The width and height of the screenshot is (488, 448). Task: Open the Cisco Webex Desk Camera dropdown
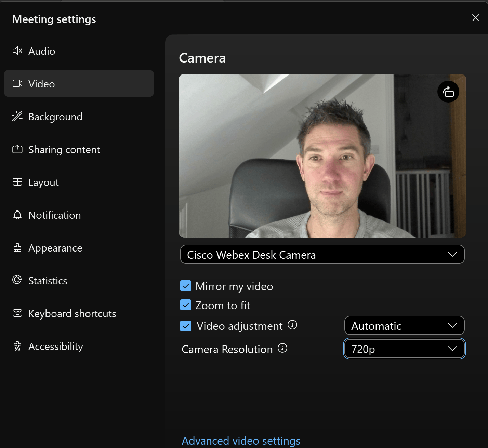pyautogui.click(x=322, y=254)
